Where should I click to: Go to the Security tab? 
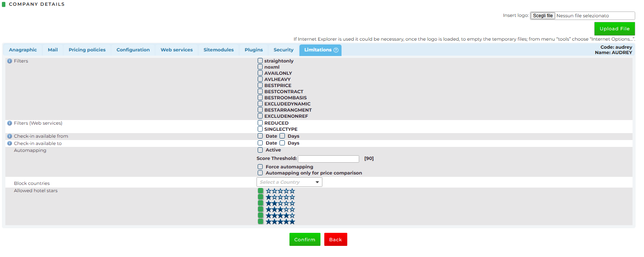[284, 50]
